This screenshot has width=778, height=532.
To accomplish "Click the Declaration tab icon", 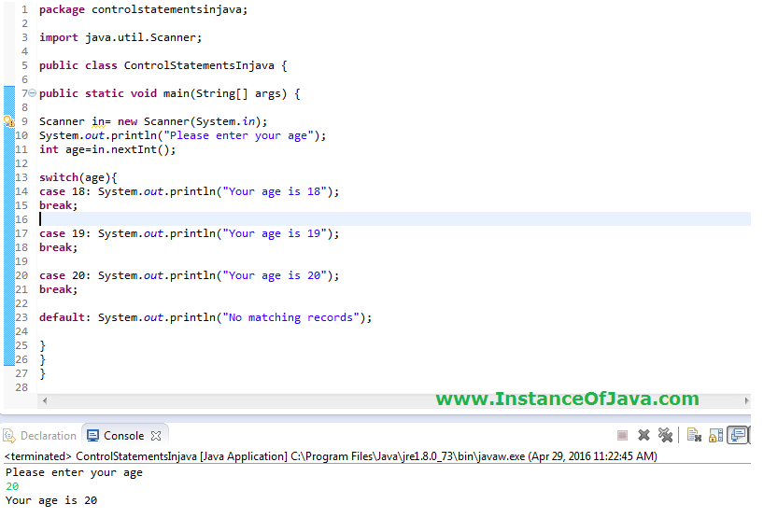I will 9,436.
